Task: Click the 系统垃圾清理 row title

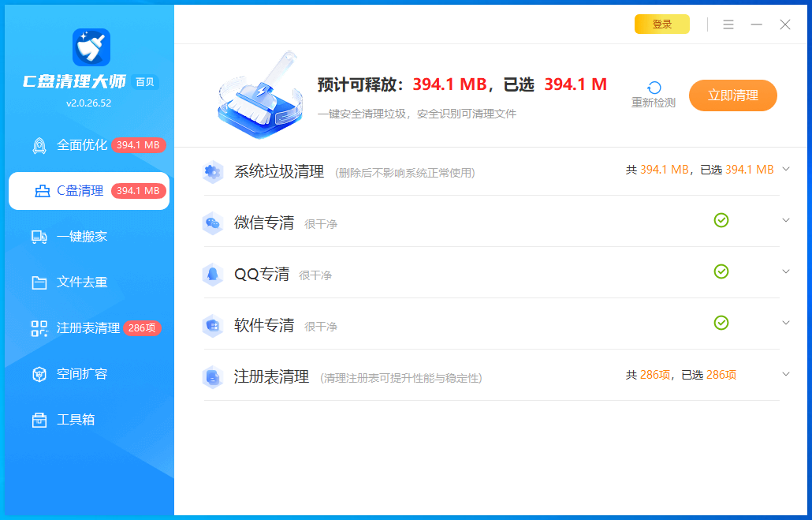Action: pos(279,171)
